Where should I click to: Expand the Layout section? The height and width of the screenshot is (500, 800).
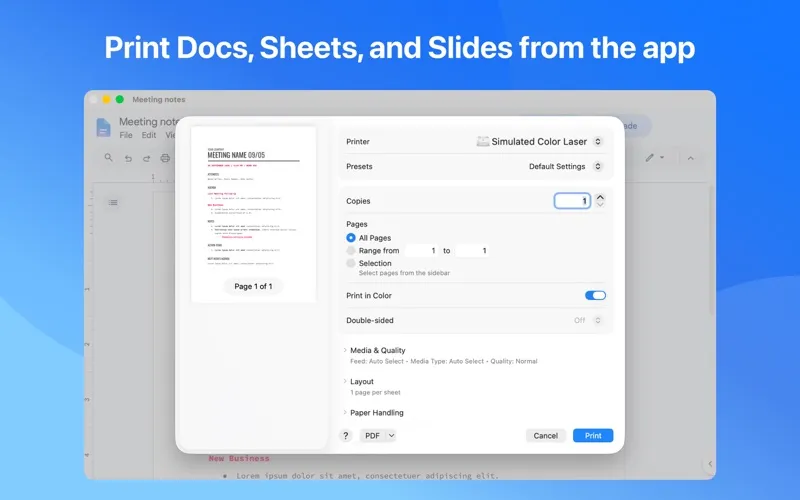point(345,381)
